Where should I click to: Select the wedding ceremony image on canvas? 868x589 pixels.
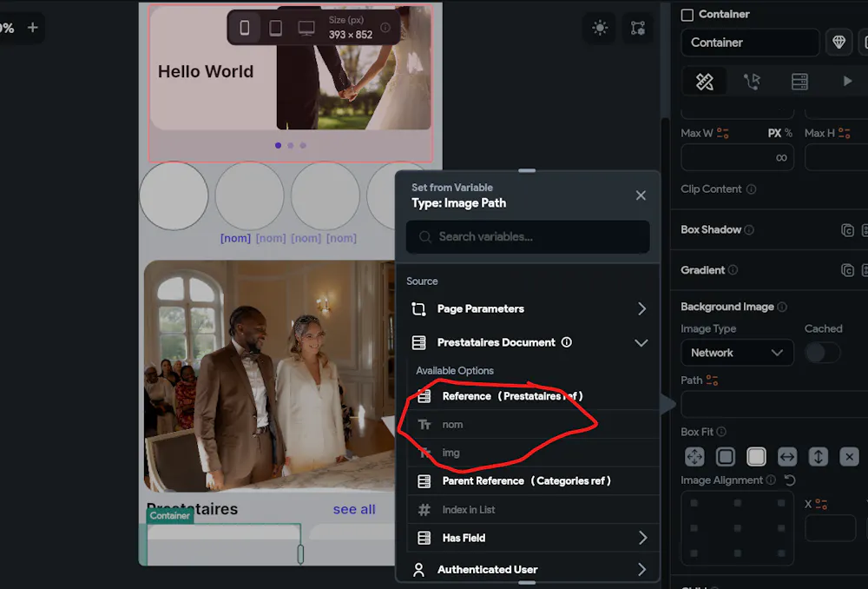pos(269,376)
